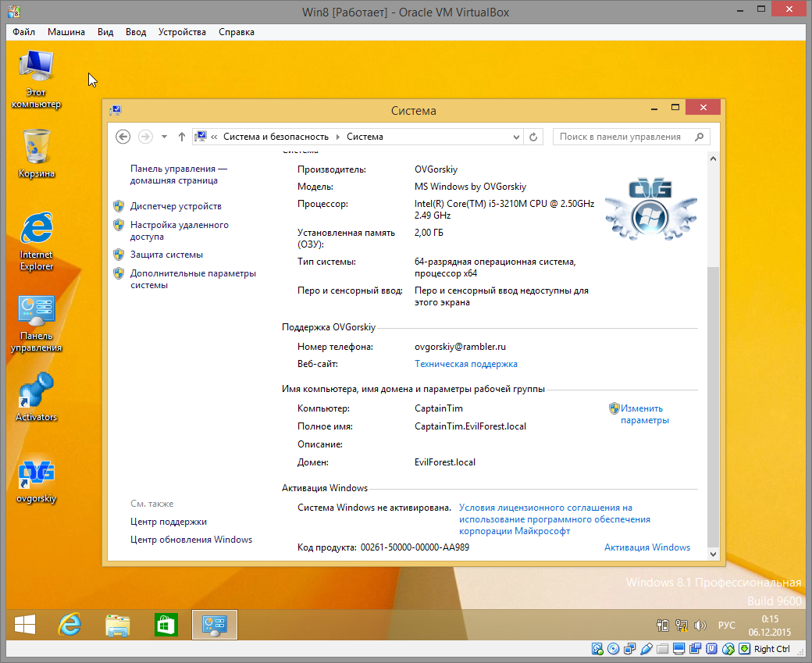Open Защита системы link
812x663 pixels.
pos(166,255)
